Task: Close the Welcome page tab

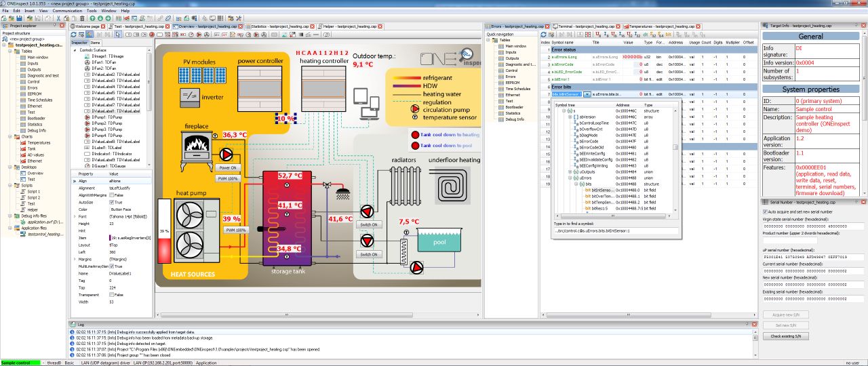Action: point(102,26)
